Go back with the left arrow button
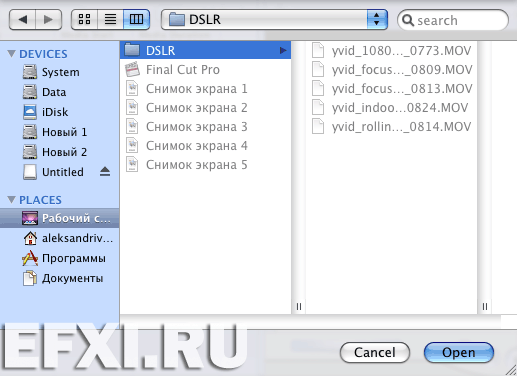 [22, 20]
